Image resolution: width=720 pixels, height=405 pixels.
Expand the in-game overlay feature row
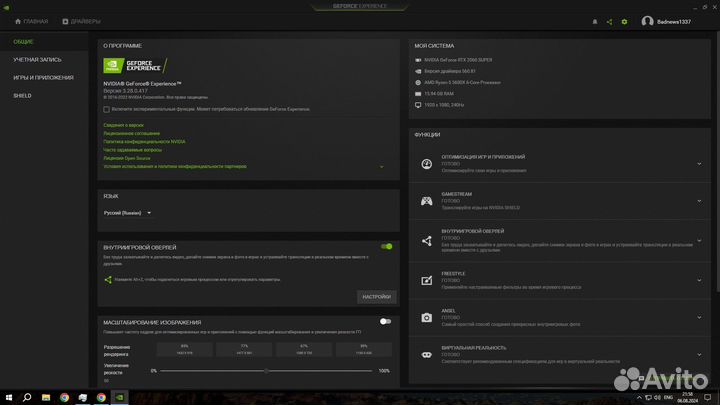coord(699,241)
